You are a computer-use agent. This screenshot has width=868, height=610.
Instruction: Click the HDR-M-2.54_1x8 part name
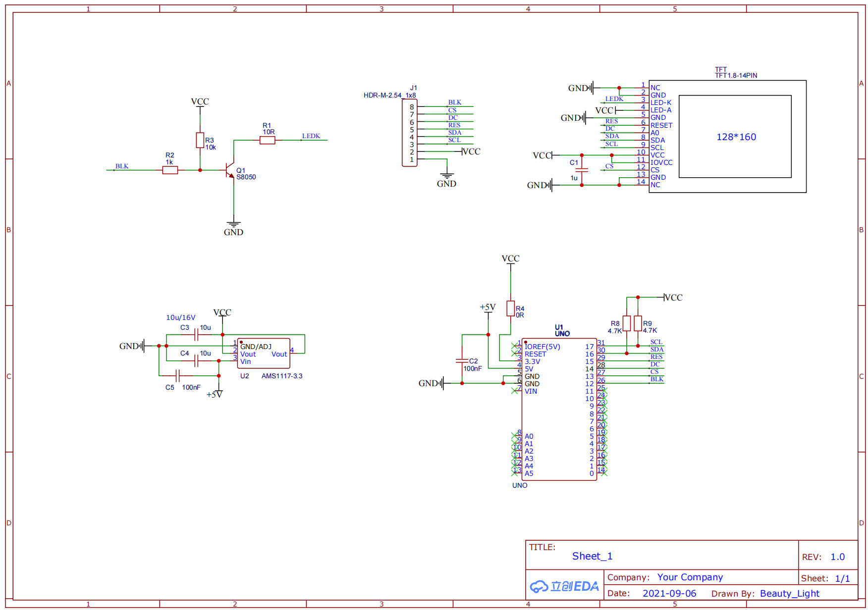tap(390, 95)
